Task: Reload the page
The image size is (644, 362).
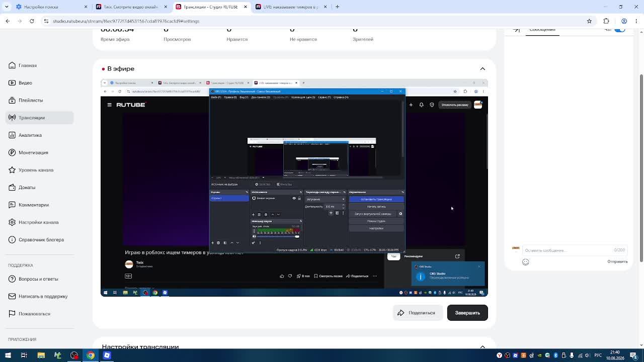Action: click(x=32, y=21)
